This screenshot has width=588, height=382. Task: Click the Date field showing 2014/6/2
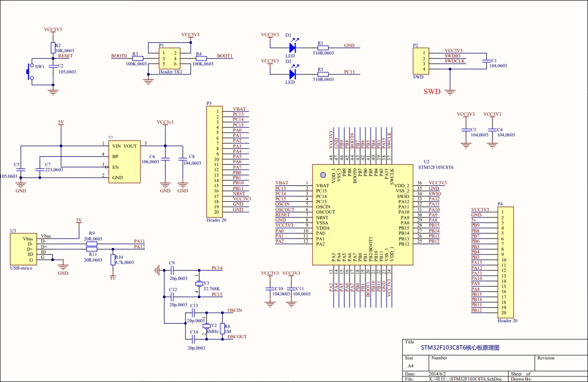point(438,373)
